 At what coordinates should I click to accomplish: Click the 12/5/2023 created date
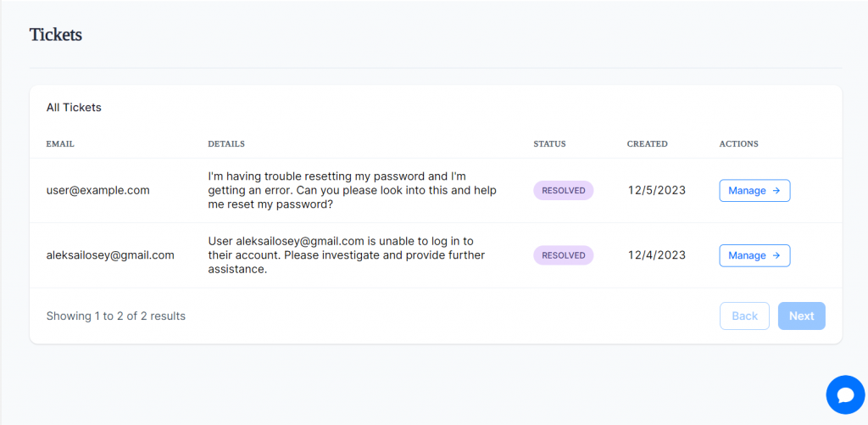pyautogui.click(x=656, y=191)
